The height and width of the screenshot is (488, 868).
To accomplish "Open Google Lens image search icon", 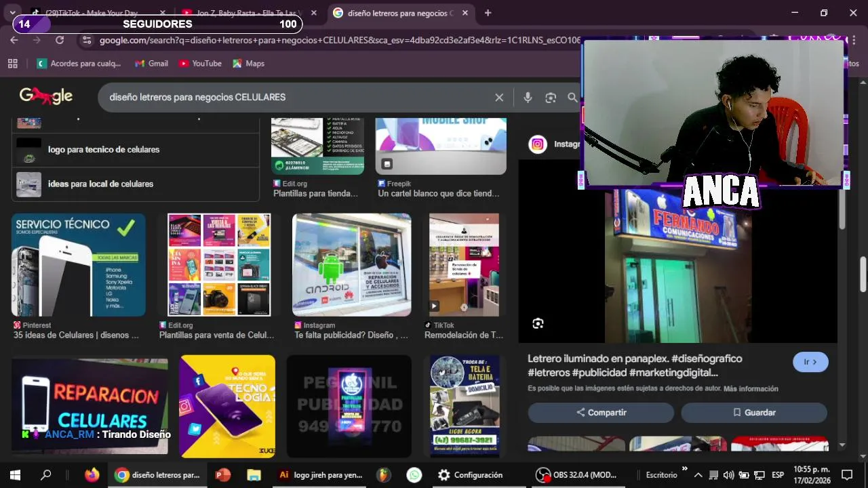I will coord(551,98).
